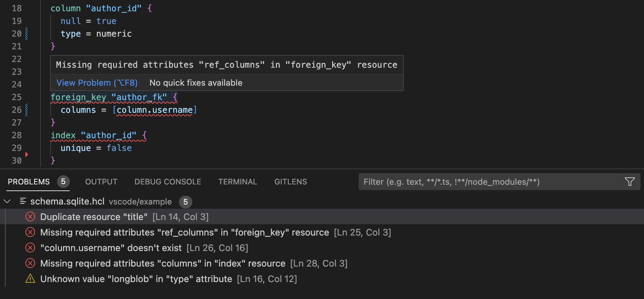Click file icon beside schema.sqlite.hcl
This screenshot has height=299, width=644.
(x=23, y=201)
